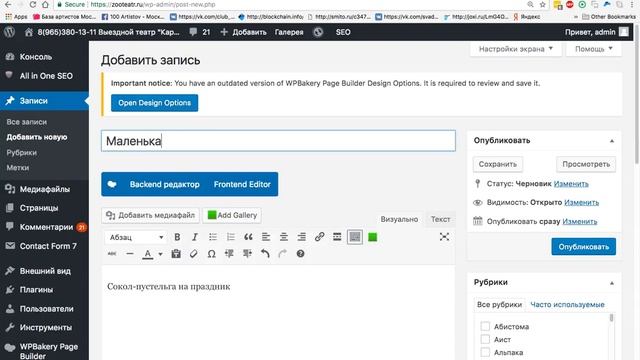Image resolution: width=640 pixels, height=360 pixels.
Task: Collapse the Рубрики panel
Action: click(x=612, y=283)
